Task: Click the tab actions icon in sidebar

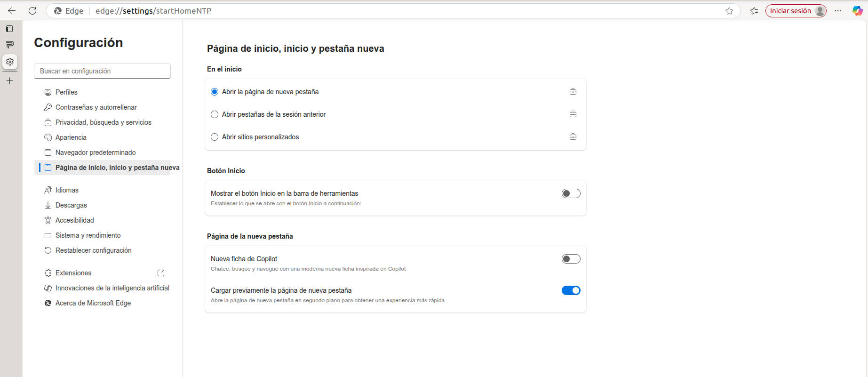Action: tap(9, 29)
